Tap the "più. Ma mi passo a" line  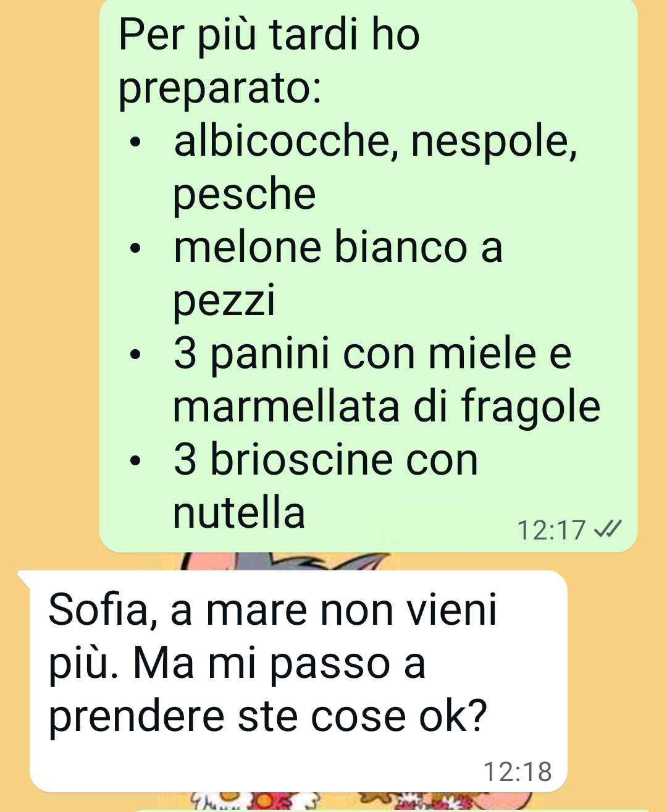pyautogui.click(x=237, y=664)
